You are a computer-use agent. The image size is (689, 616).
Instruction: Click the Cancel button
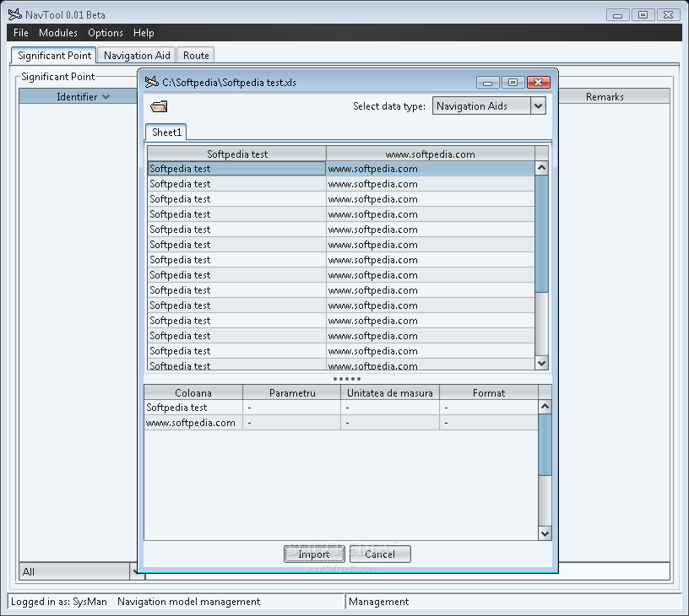380,554
